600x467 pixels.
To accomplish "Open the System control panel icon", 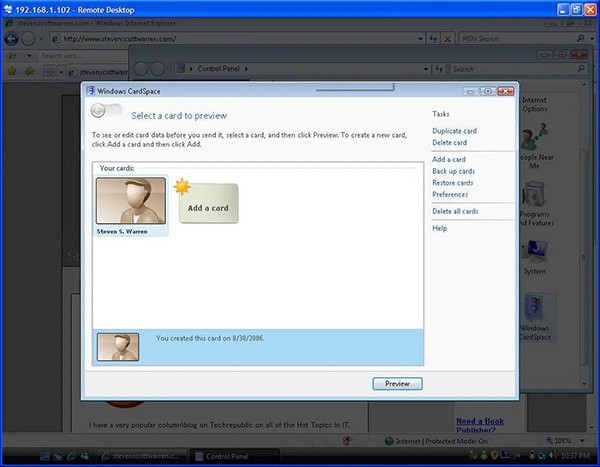I will 535,255.
